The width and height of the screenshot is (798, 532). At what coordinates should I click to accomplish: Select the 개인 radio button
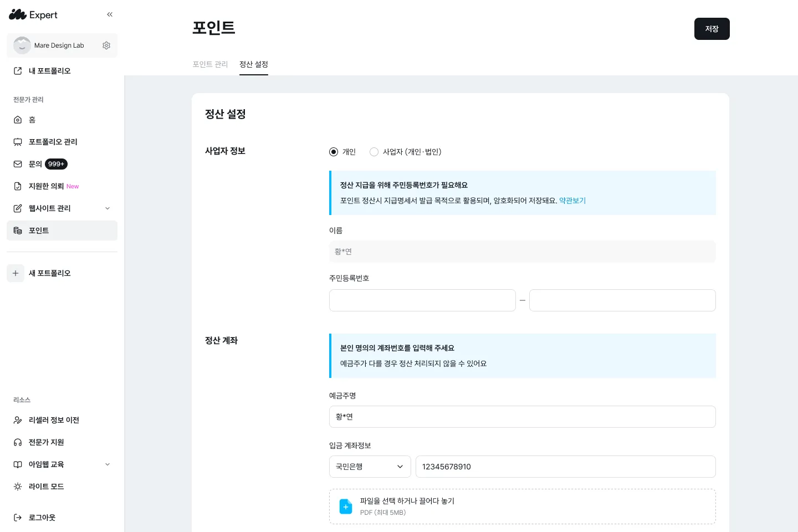(x=334, y=152)
